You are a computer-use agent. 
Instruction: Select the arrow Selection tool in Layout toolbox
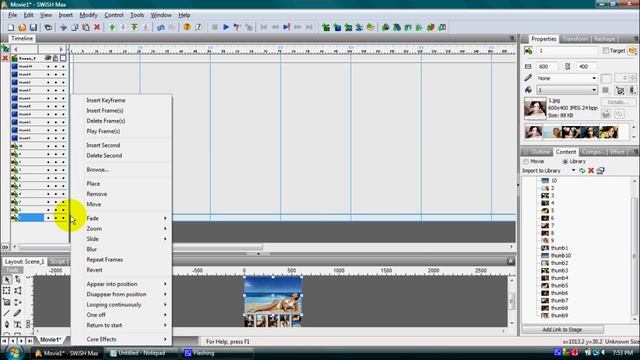[x=7, y=280]
